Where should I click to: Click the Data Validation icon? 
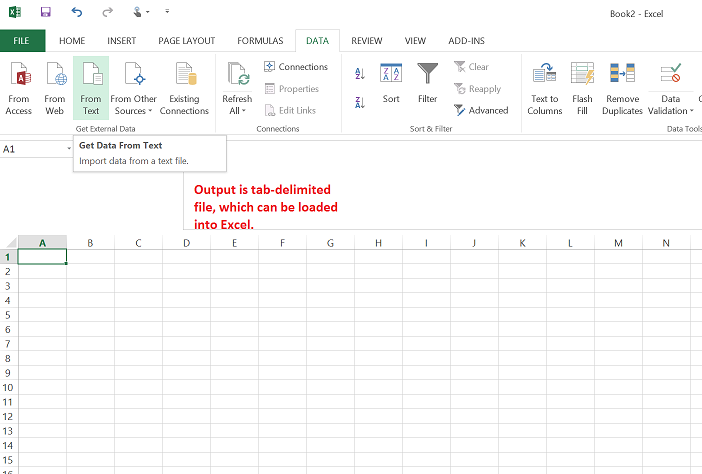point(670,74)
